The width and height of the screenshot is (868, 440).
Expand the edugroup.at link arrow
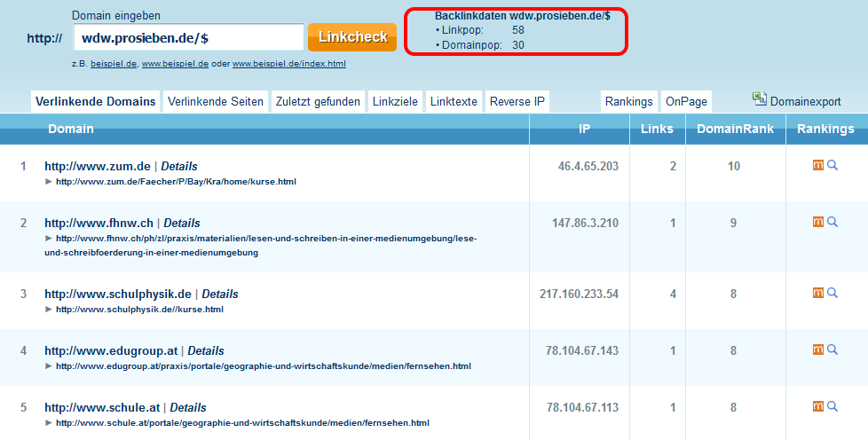point(49,365)
